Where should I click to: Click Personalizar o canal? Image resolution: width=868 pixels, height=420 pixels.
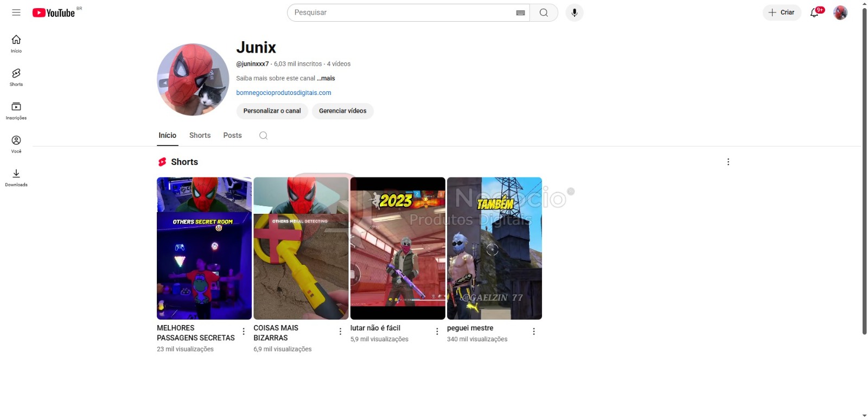pyautogui.click(x=272, y=111)
